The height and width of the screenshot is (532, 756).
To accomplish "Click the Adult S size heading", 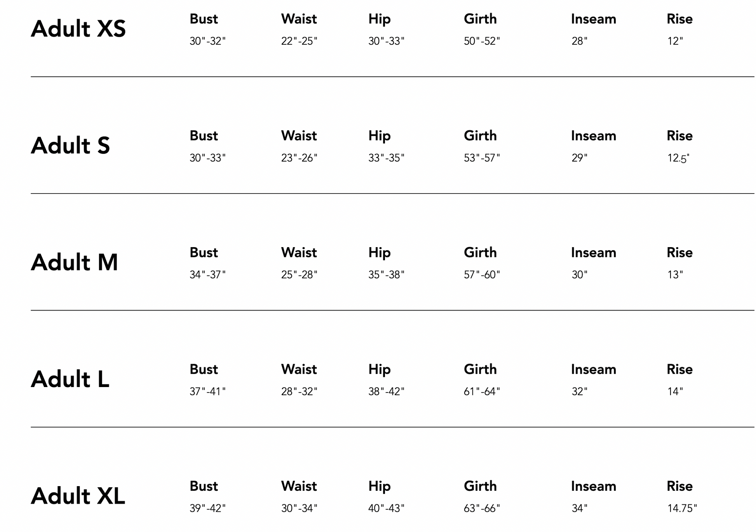I will pyautogui.click(x=70, y=146).
